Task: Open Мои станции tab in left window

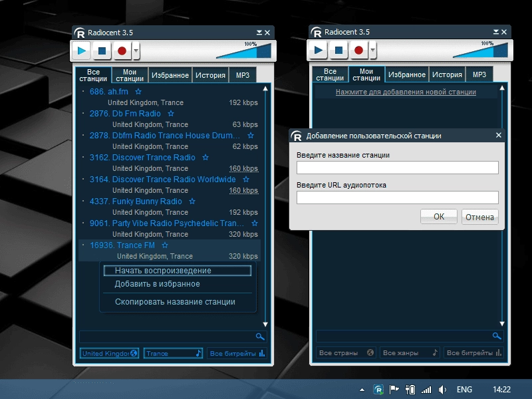Action: click(x=130, y=75)
